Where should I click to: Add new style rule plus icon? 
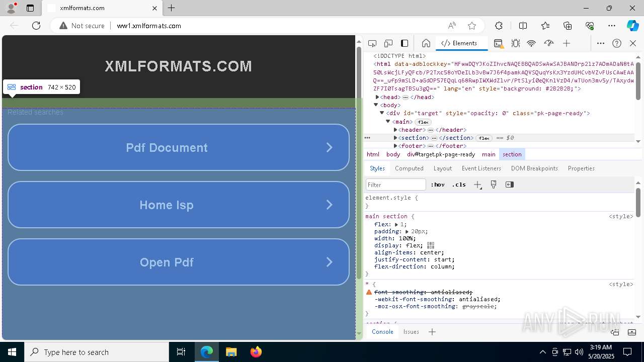click(x=477, y=185)
